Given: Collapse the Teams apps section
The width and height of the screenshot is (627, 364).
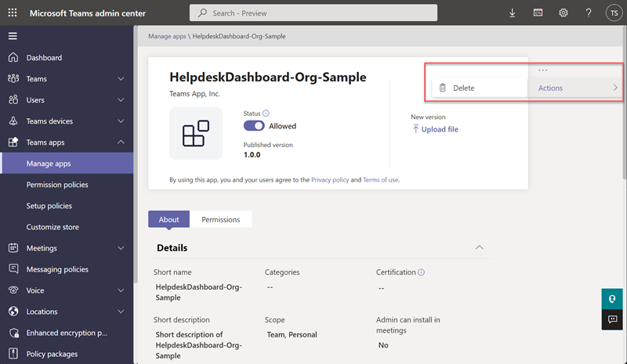Looking at the screenshot, I should coord(121,142).
